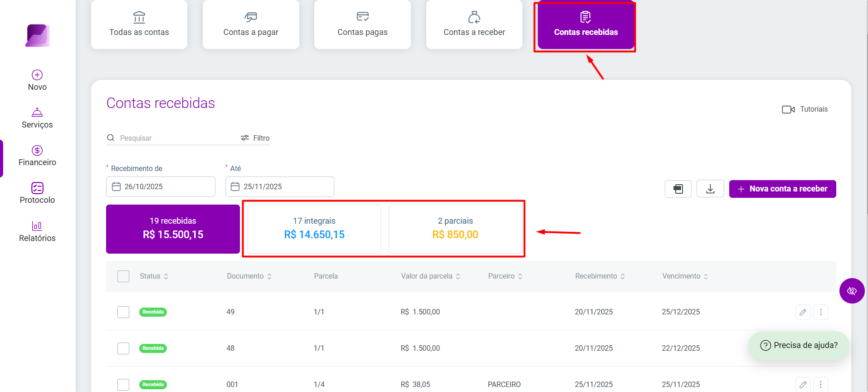The image size is (868, 392).
Task: Check the select-all header checkbox
Action: tap(123, 276)
